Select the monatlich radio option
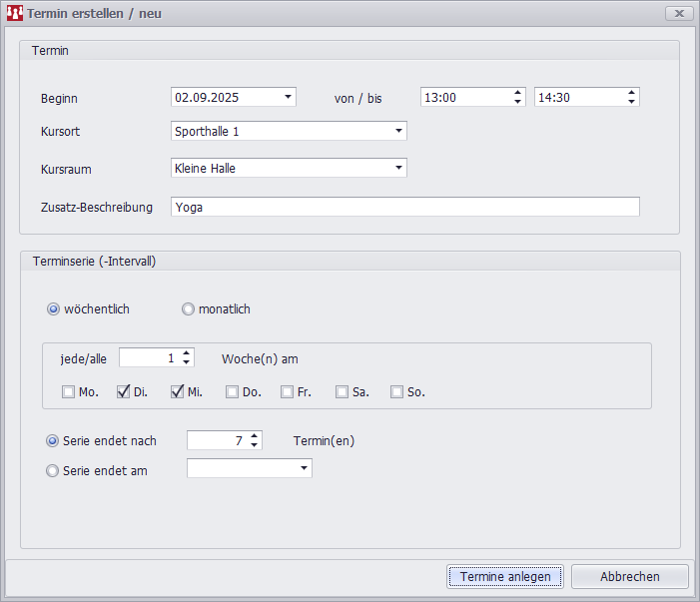This screenshot has height=602, width=700. coord(188,309)
